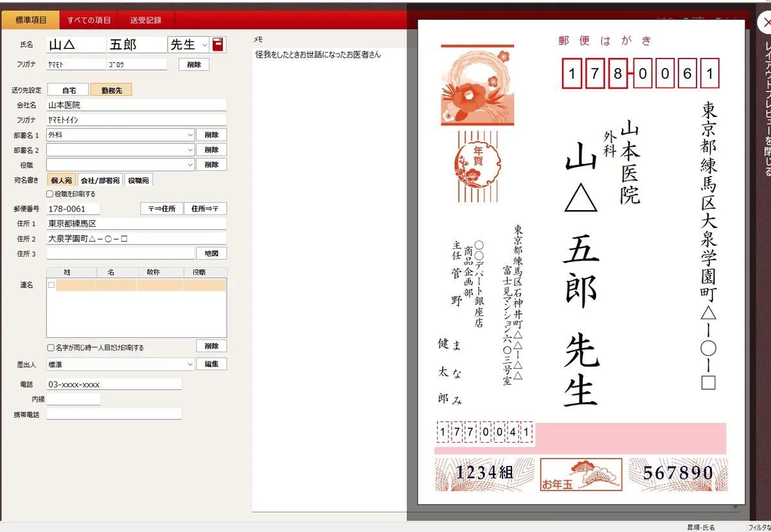
Task: Click the メモ text area
Action: [x=330, y=280]
